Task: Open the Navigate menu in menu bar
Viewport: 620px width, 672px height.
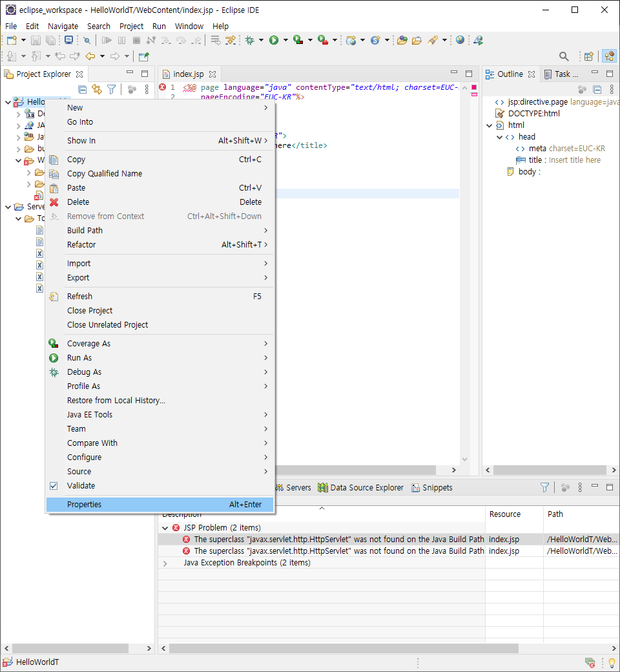Action: tap(63, 26)
